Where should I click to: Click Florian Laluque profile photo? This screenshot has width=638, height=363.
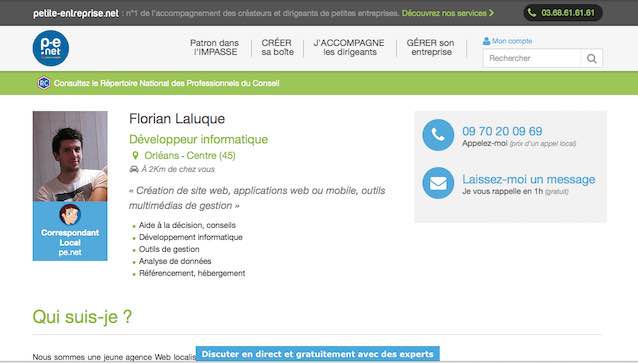coord(70,156)
